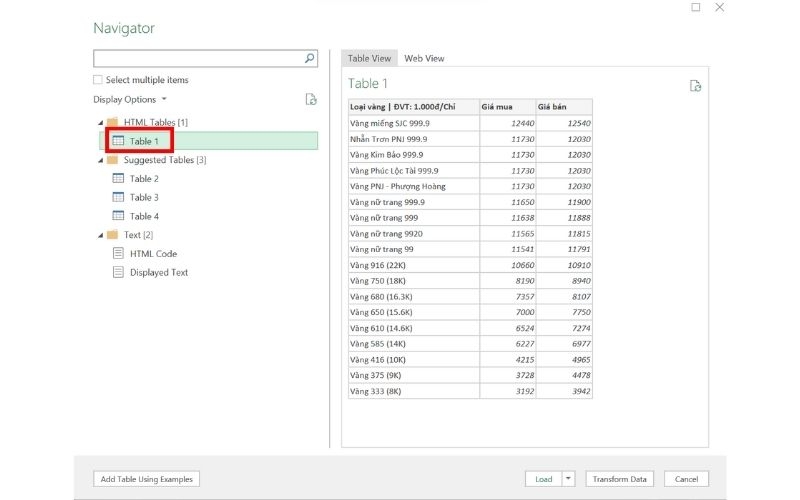This screenshot has height=500, width=800.
Task: Close the Navigator dialog
Action: [x=719, y=7]
